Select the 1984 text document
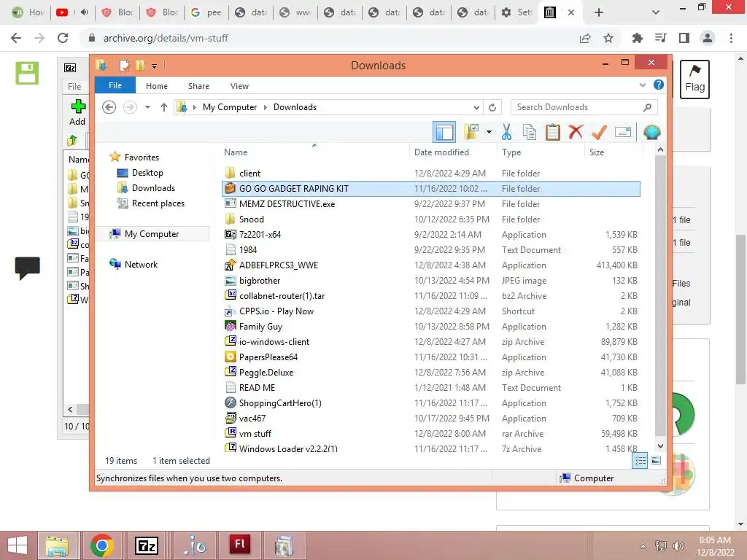Viewport: 747px width, 560px height. pyautogui.click(x=431, y=250)
